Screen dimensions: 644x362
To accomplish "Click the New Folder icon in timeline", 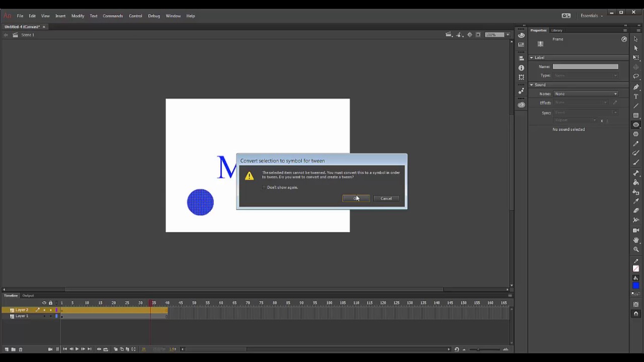I will 13,349.
